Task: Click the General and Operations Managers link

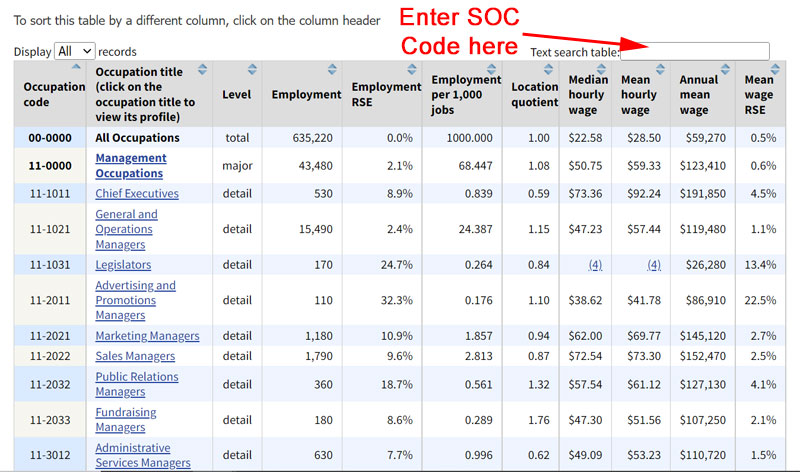Action: (x=126, y=229)
